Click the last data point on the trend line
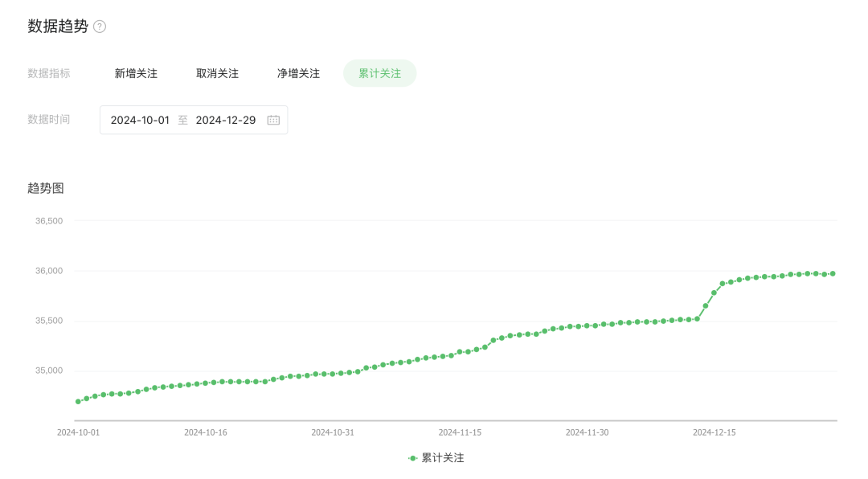The height and width of the screenshot is (479, 868). [x=833, y=274]
